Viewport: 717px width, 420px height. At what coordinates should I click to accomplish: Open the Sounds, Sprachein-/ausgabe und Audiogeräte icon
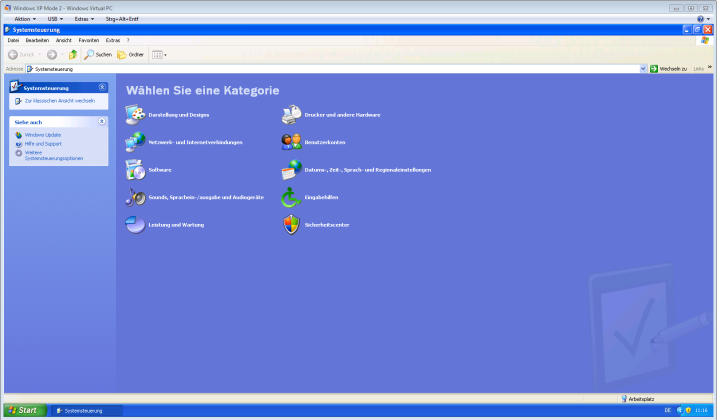135,197
